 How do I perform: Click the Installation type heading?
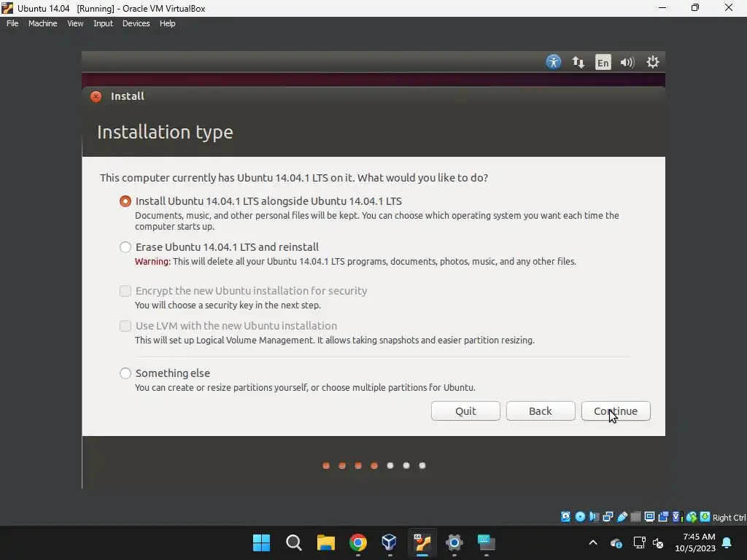166,133
